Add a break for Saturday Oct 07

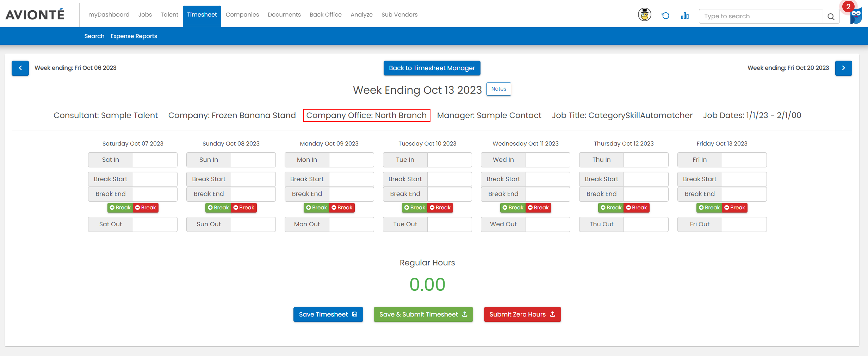pos(120,208)
